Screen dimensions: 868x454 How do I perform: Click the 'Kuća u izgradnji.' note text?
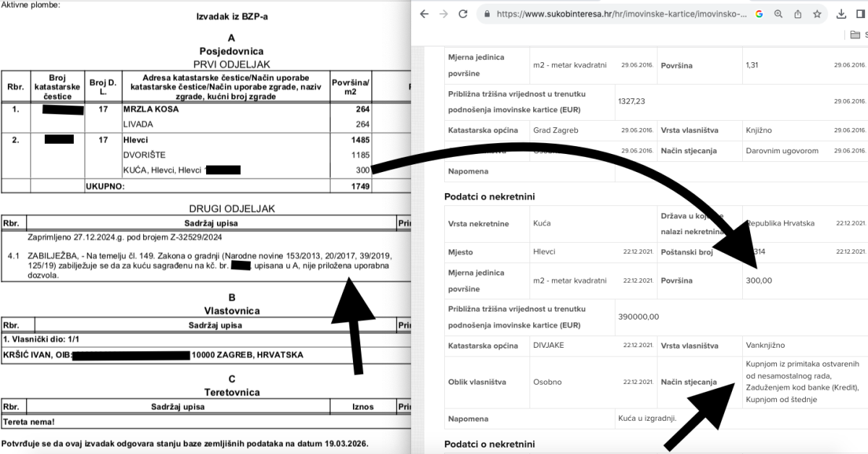(x=646, y=419)
